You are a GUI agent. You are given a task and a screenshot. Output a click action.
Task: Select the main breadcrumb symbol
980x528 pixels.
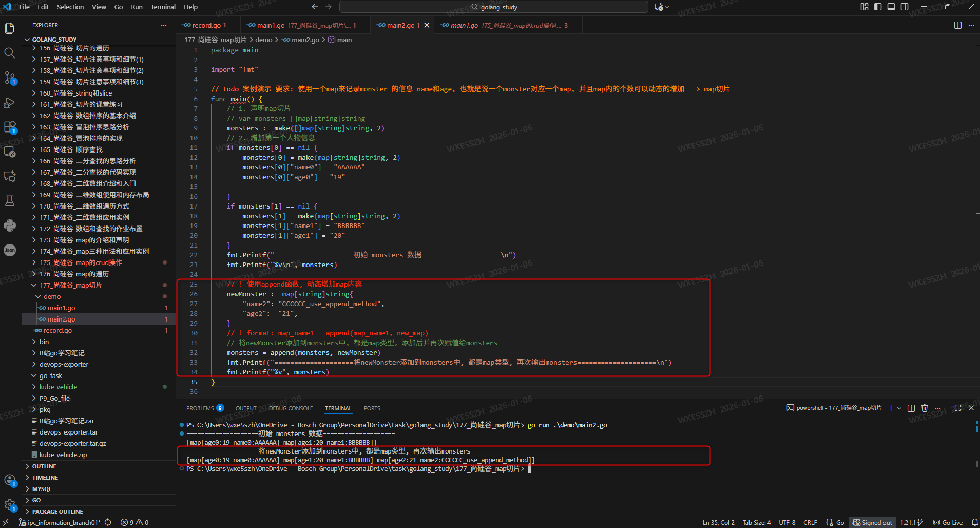point(340,40)
